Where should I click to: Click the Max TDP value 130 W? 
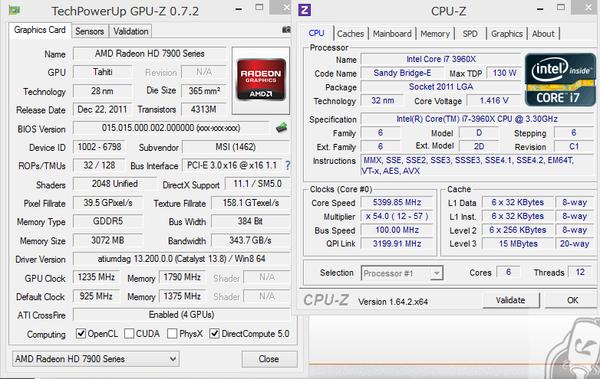(504, 73)
